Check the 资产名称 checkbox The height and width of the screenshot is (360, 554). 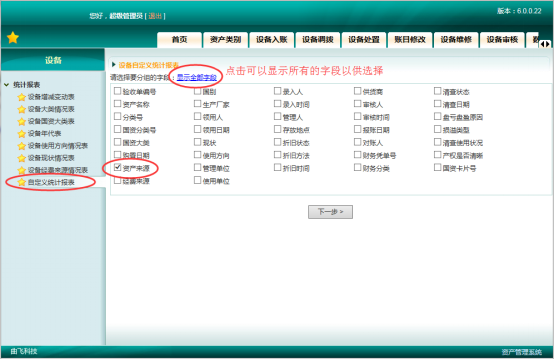click(x=118, y=104)
